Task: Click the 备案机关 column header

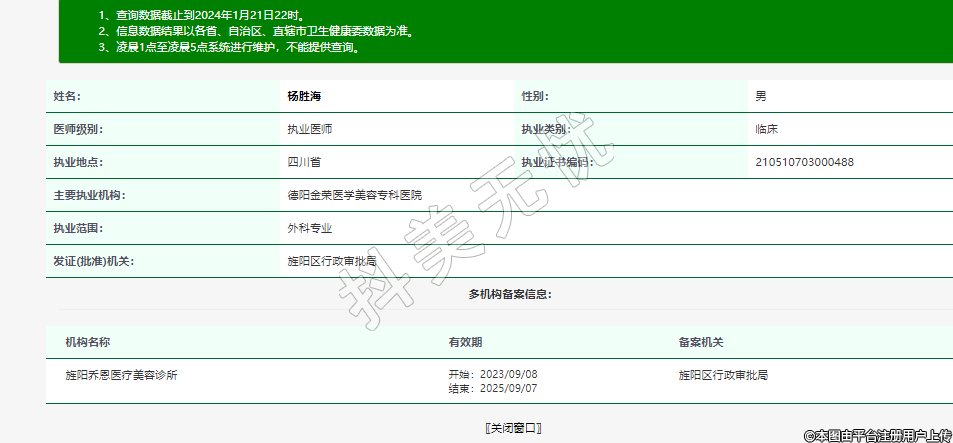Action: click(x=700, y=342)
